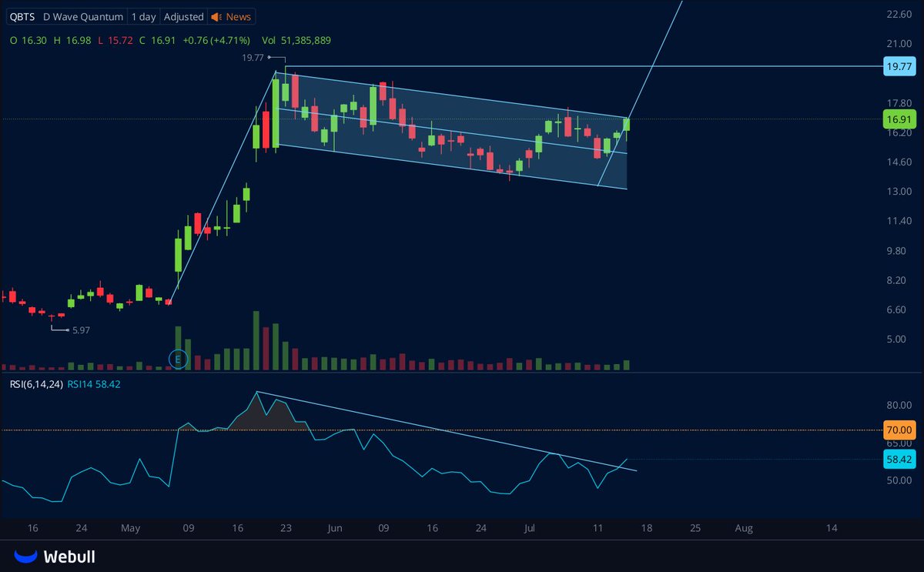Click the May label on date axis
924x572 pixels.
pos(131,528)
